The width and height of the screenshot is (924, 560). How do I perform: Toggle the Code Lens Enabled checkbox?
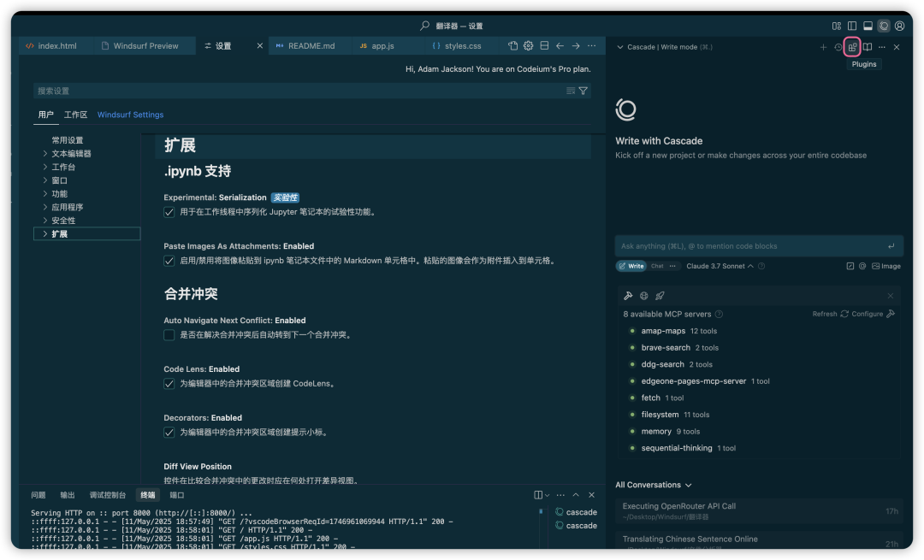click(169, 384)
